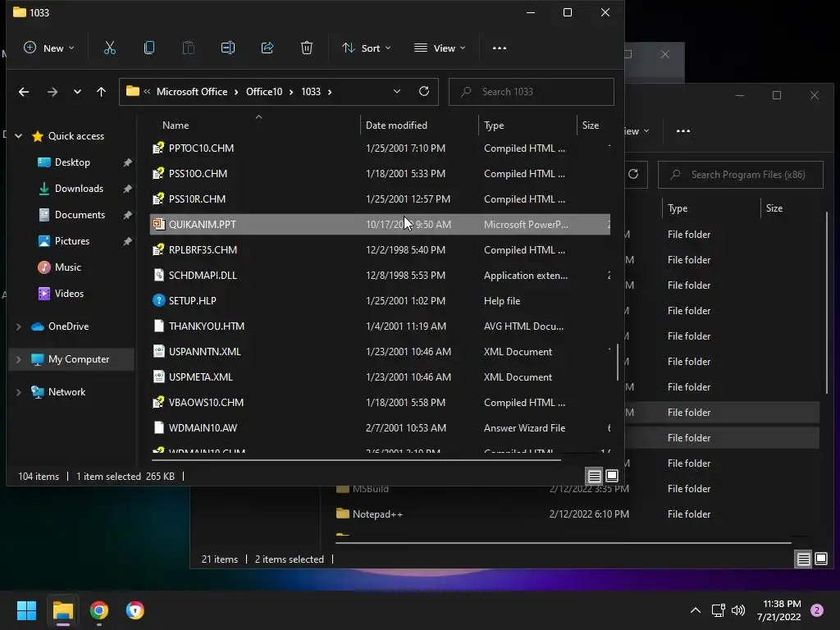Select the WDMAIN10.AW file
The image size is (840, 630).
point(380,428)
